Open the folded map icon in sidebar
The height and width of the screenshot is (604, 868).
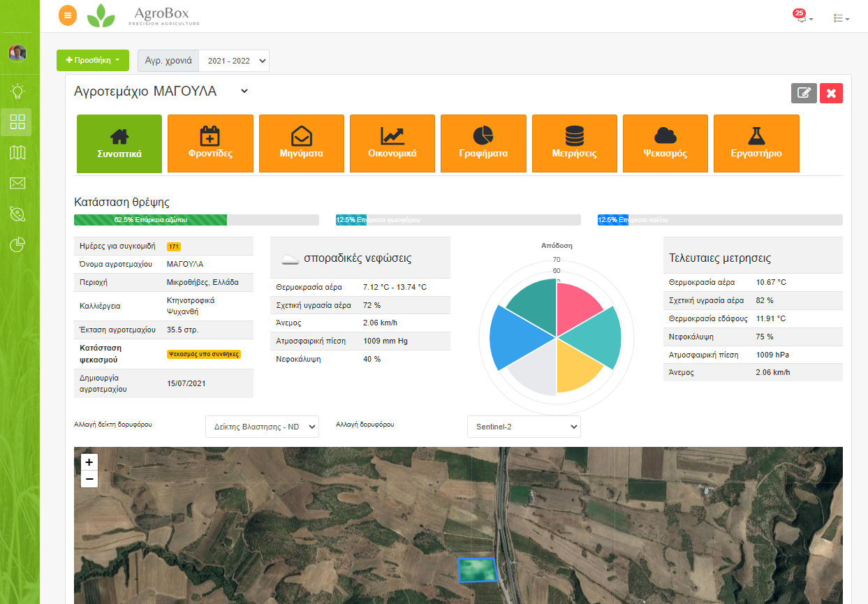17,153
